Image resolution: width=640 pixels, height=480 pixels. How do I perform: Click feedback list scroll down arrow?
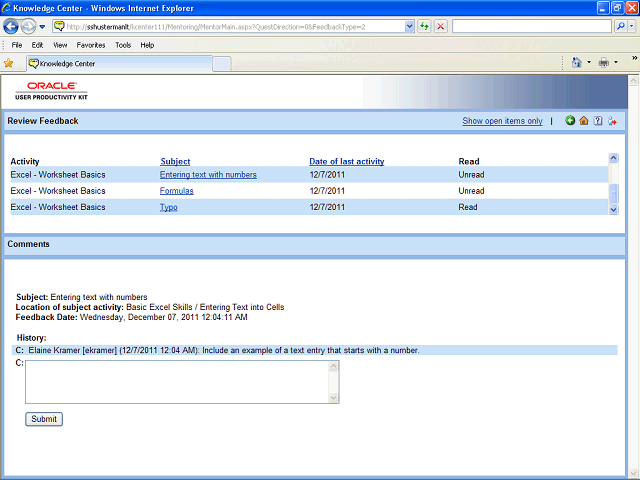[613, 210]
